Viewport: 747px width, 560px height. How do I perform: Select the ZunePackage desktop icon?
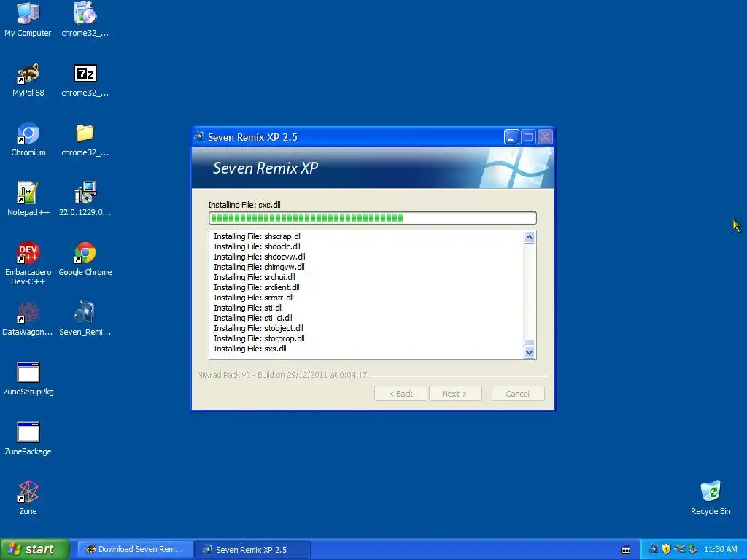pyautogui.click(x=28, y=438)
